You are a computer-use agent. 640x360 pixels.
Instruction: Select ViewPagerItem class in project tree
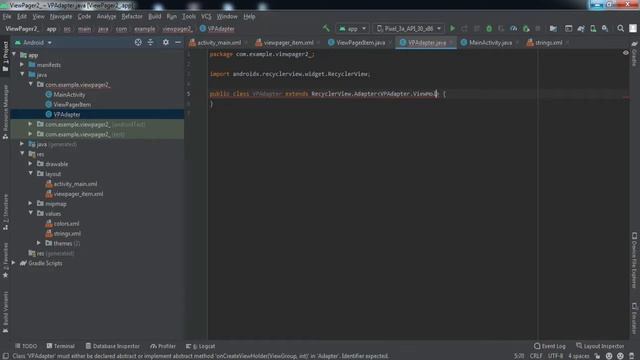(72, 104)
